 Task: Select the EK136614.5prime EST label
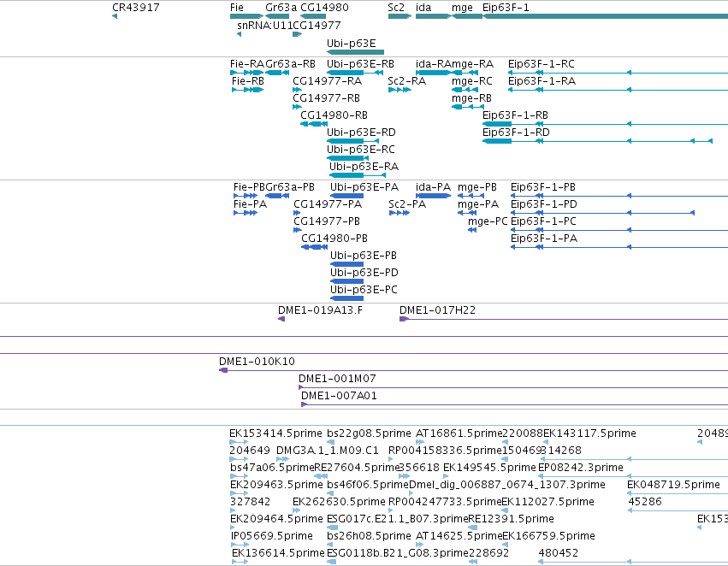click(278, 553)
